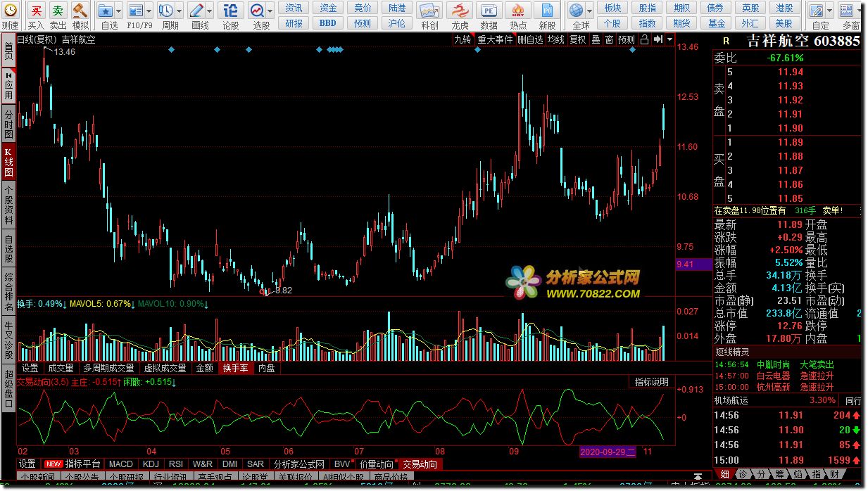Click the 2020-09-29 date marker

[x=608, y=452]
